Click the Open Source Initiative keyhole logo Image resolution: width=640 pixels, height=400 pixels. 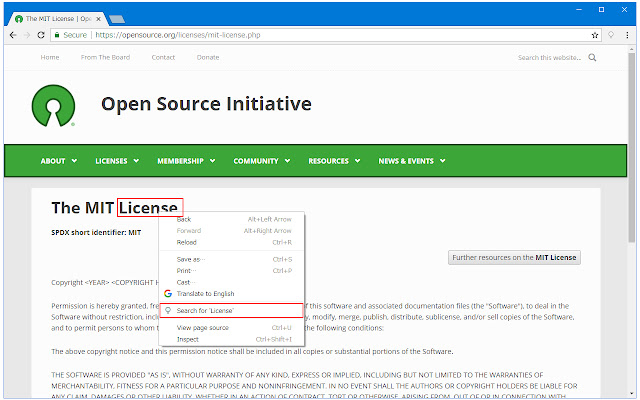click(53, 105)
